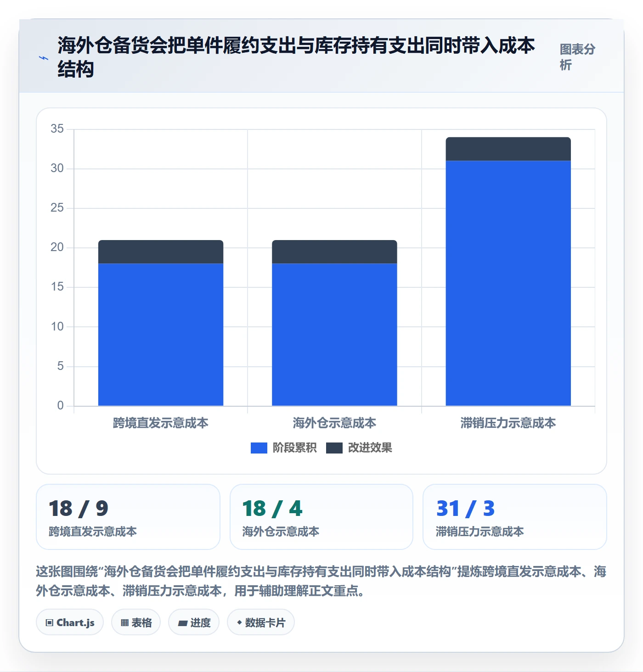This screenshot has height=672, width=643.
Task: Click the y-axis value 20
Action: coord(57,247)
